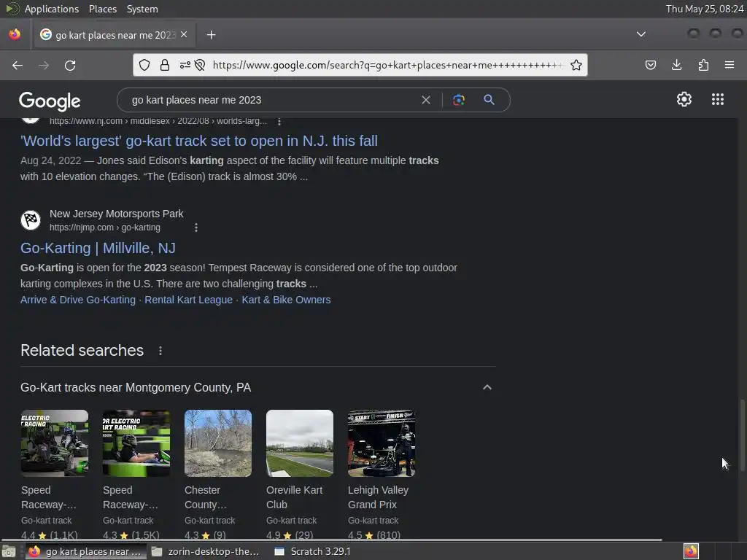Viewport: 747px width, 560px height.
Task: Switch to Scratch 3.29.1 taskbar window
Action: (x=314, y=551)
